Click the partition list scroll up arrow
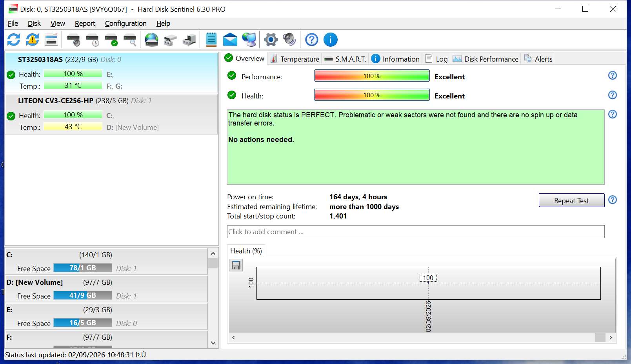 click(213, 253)
